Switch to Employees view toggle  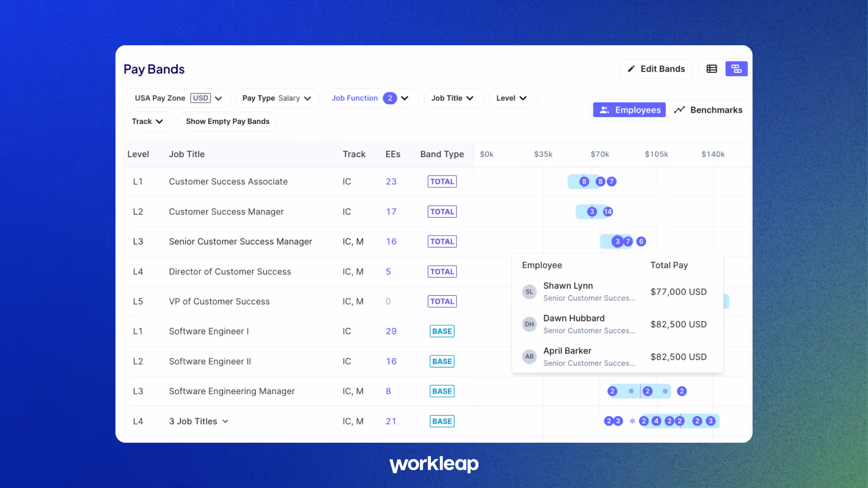630,110
